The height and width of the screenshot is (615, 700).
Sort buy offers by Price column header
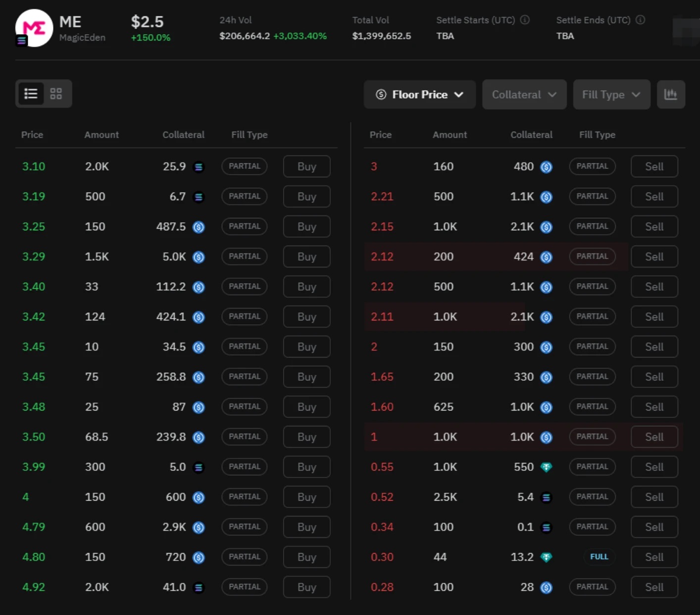(x=32, y=135)
